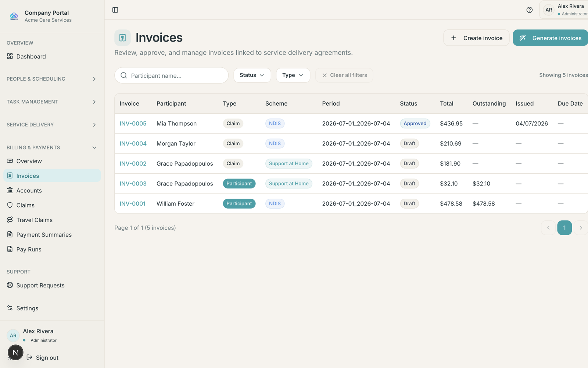Click the Approved status badge
Image resolution: width=588 pixels, height=368 pixels.
coord(415,123)
